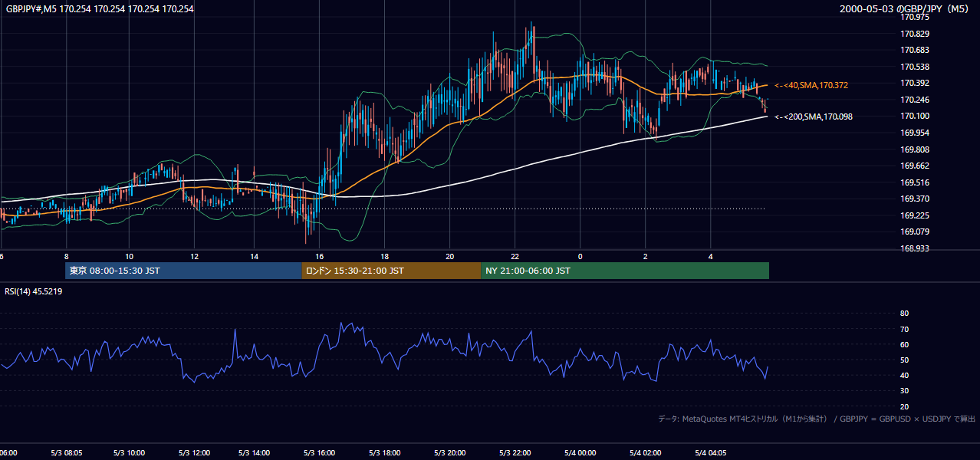Click the 169.808 price axis label
This screenshot has width=980, height=460.
click(x=914, y=149)
